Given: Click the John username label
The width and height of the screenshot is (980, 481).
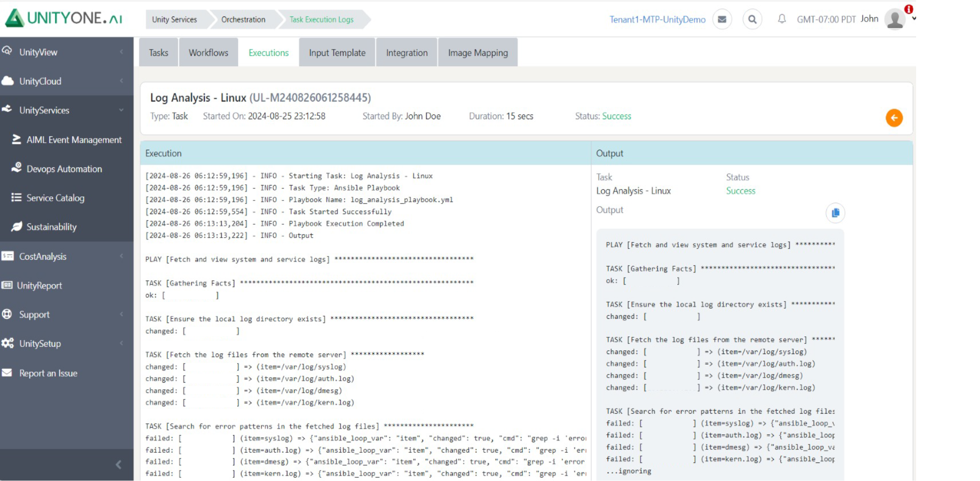Looking at the screenshot, I should (x=869, y=18).
